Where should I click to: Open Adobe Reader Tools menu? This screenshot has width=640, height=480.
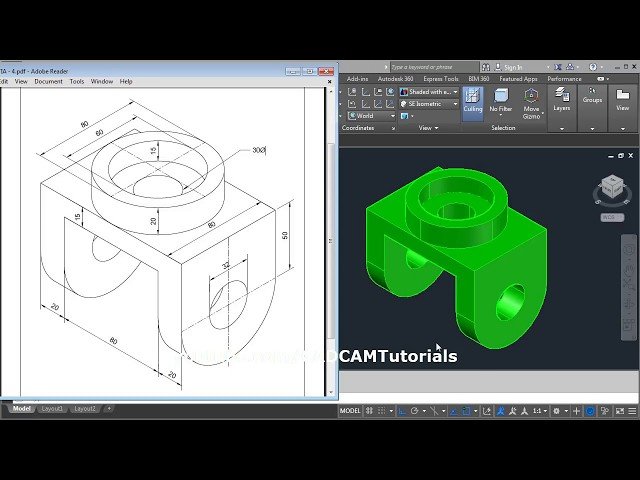pos(77,82)
